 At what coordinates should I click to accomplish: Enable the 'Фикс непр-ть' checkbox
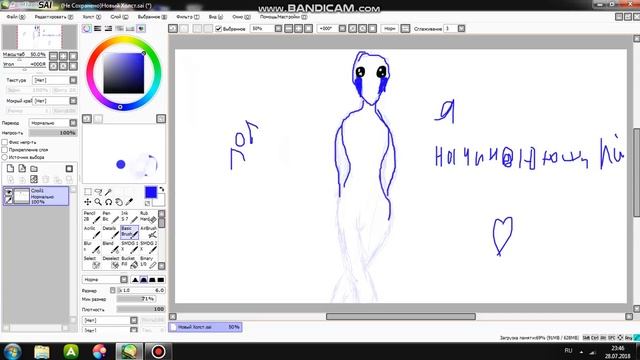click(x=4, y=142)
